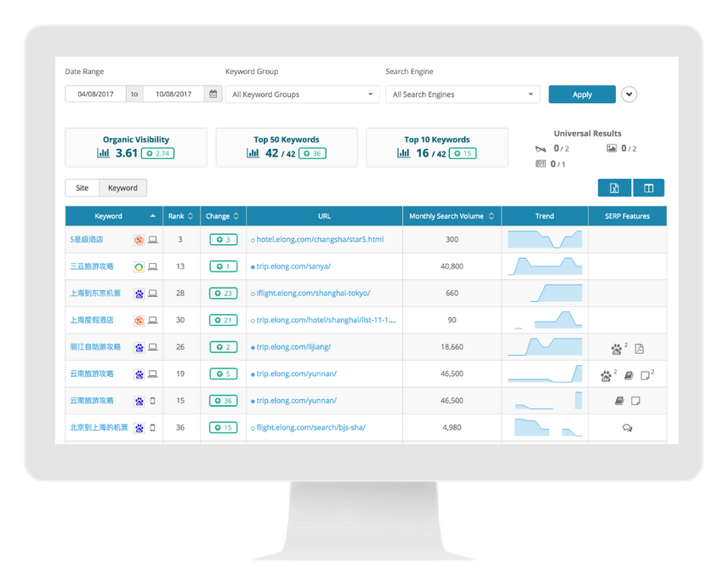Select the Sogou icon next to 5星级酒店
The image size is (728, 582).
coord(139,239)
